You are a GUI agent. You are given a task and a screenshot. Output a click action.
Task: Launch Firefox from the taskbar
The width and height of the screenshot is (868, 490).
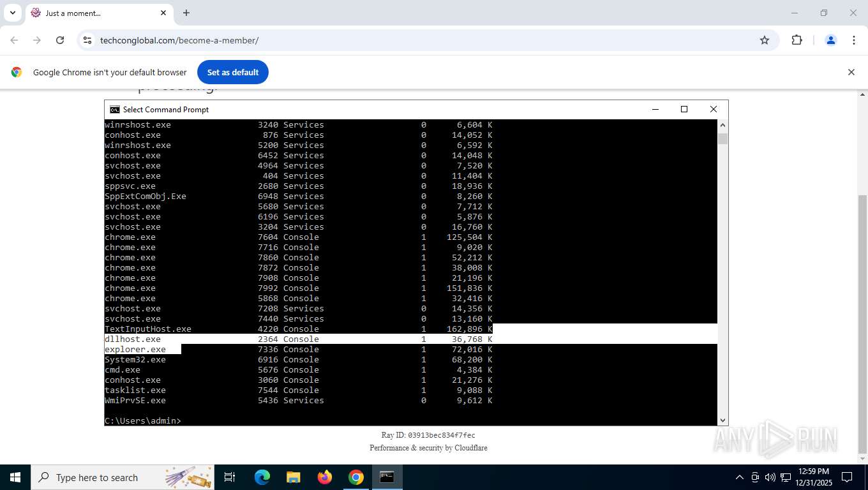(325, 477)
